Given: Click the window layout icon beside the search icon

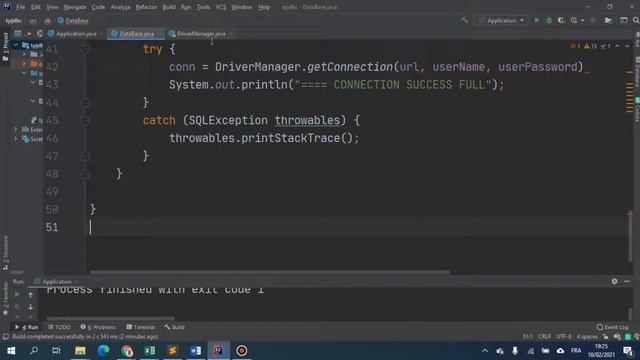Looking at the screenshot, I should [624, 20].
